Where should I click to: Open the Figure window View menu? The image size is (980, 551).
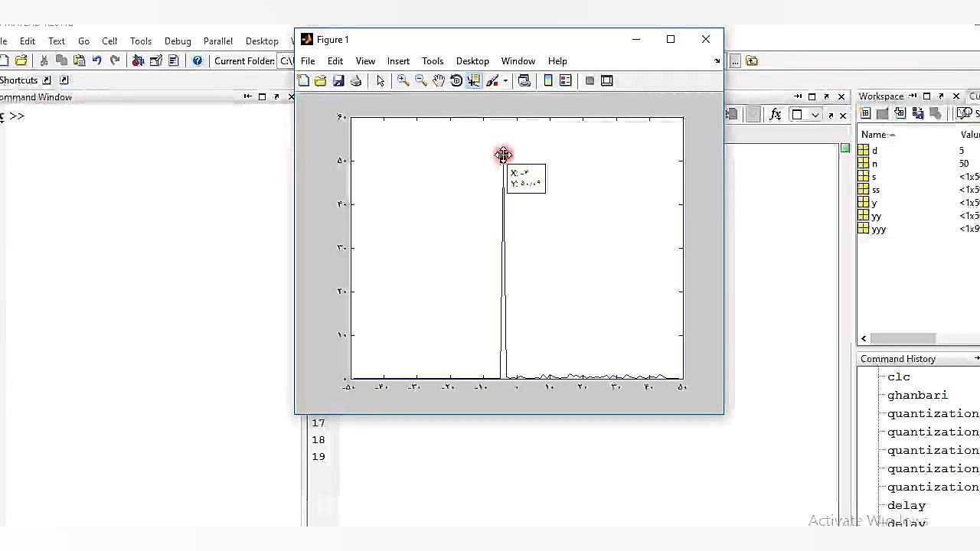365,61
